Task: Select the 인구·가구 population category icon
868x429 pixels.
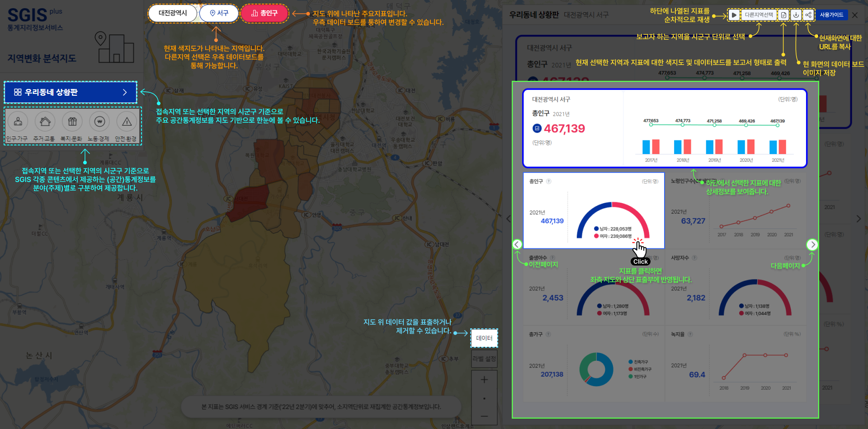Action: (18, 121)
